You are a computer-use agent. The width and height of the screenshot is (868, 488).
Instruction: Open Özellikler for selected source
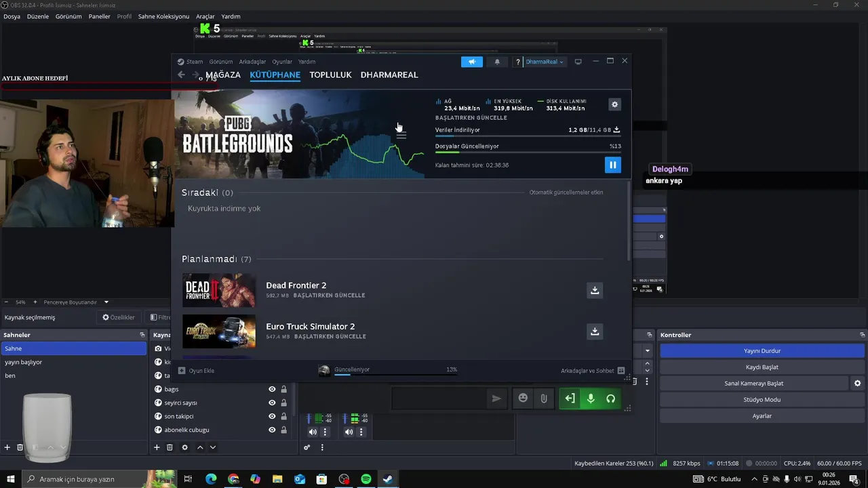click(119, 317)
